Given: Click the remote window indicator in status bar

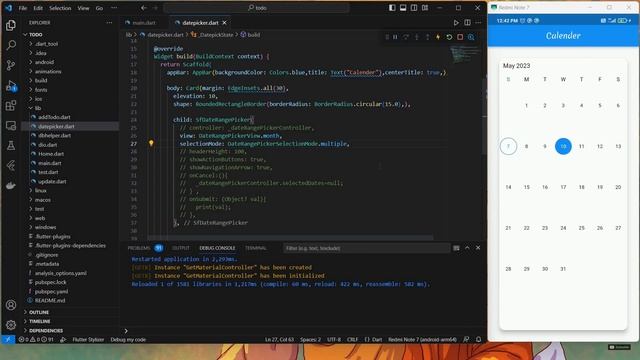Looking at the screenshot, I should (x=8, y=340).
